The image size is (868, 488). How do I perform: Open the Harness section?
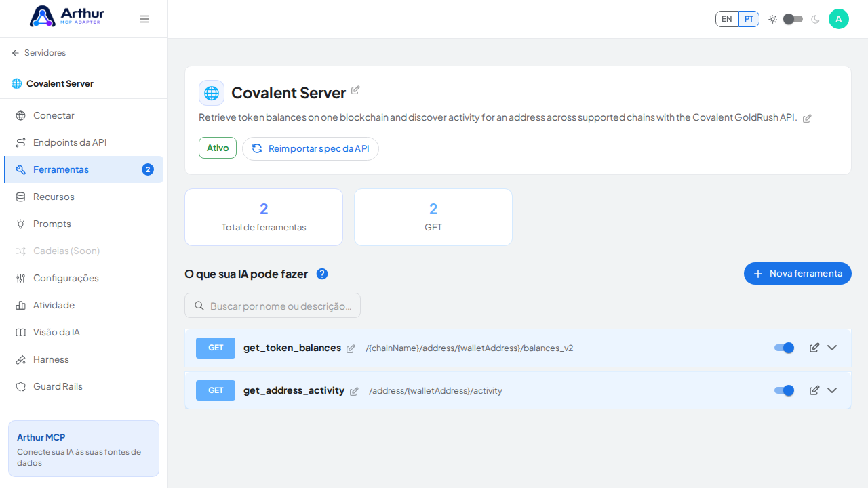click(83, 359)
